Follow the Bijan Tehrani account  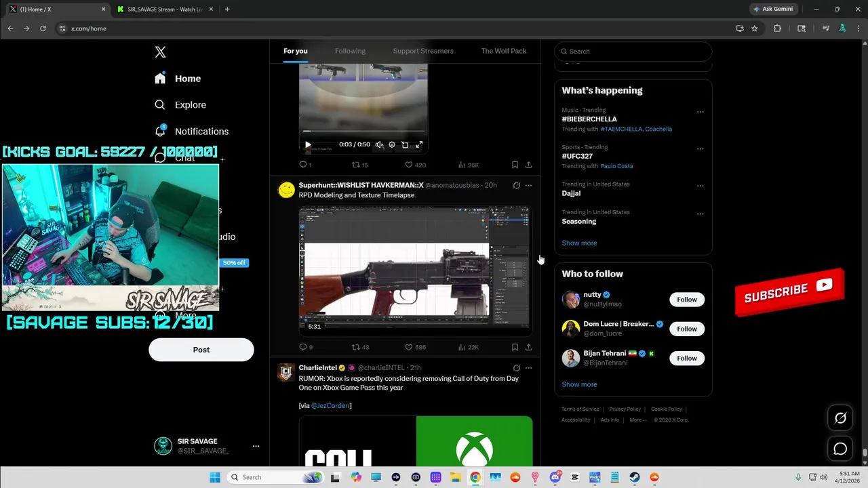click(687, 358)
